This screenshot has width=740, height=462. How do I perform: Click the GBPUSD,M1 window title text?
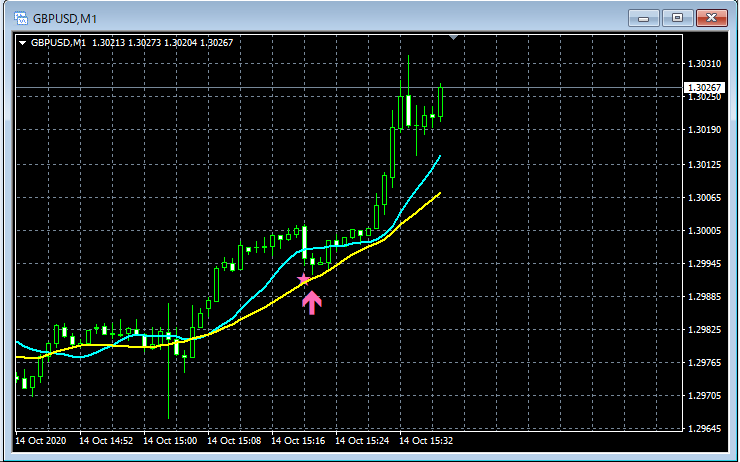coord(65,19)
